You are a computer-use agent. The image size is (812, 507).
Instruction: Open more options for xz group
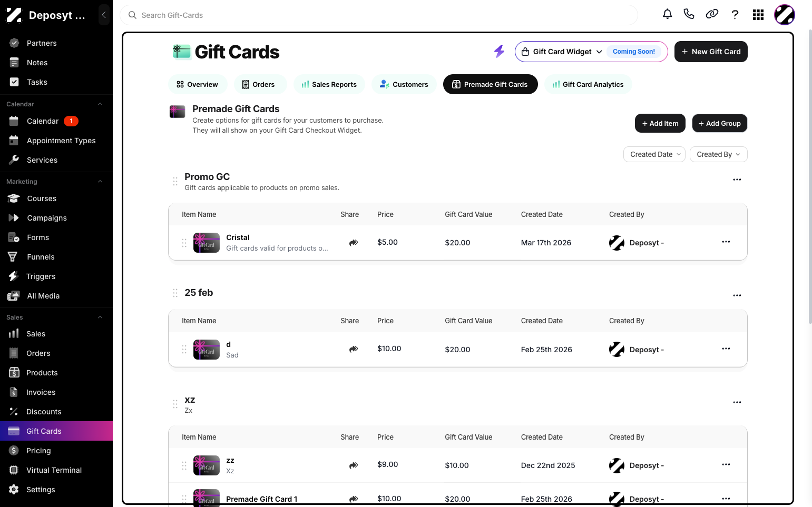pyautogui.click(x=737, y=402)
